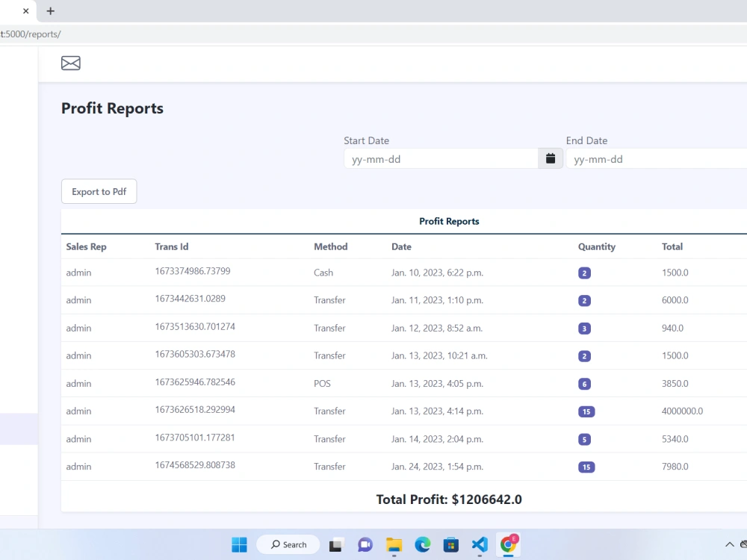Image resolution: width=747 pixels, height=560 pixels.
Task: Click the POS method cell
Action: (322, 383)
